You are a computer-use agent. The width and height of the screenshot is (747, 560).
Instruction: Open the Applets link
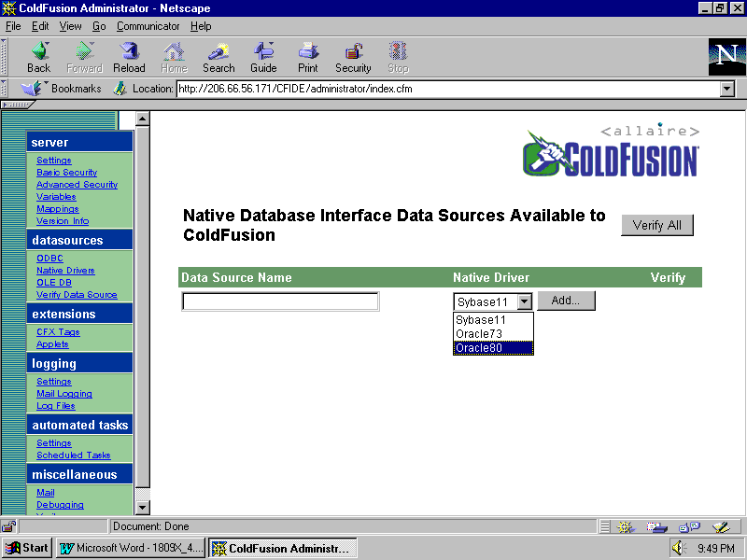point(52,344)
